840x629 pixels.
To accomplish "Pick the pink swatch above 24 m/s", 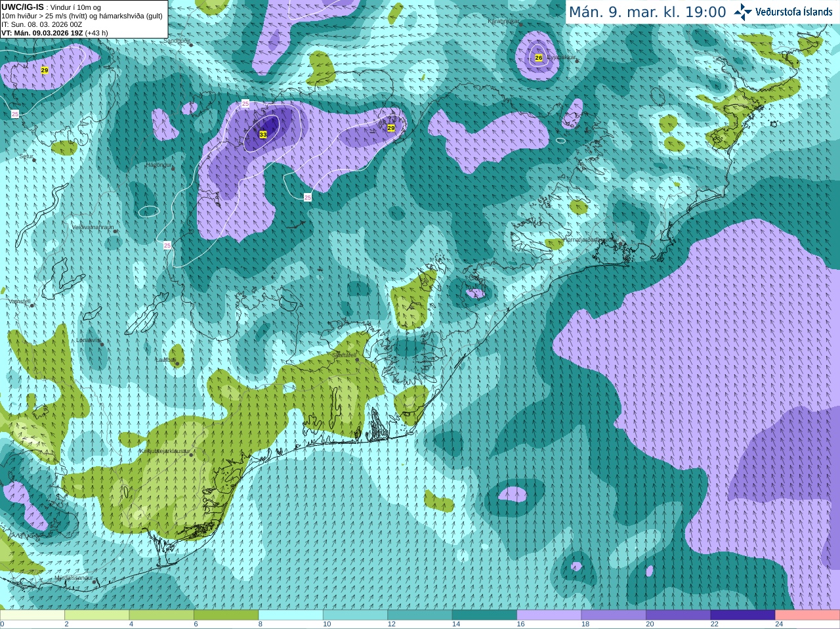I will point(808,615).
